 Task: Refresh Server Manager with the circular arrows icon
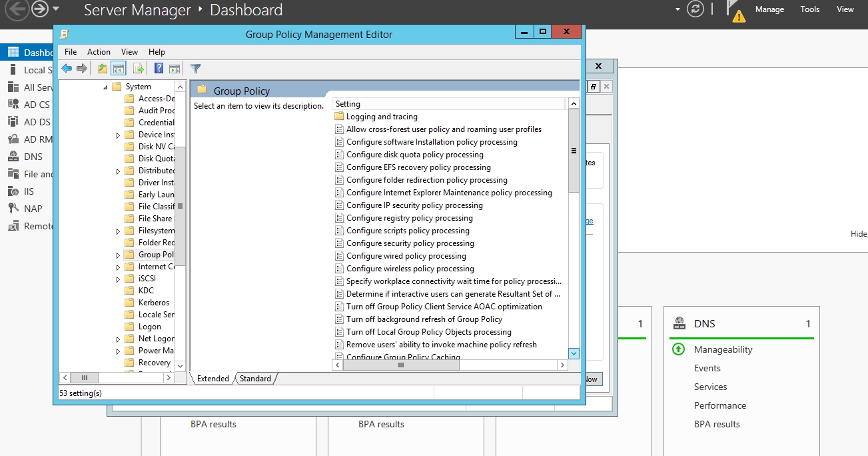click(x=695, y=9)
